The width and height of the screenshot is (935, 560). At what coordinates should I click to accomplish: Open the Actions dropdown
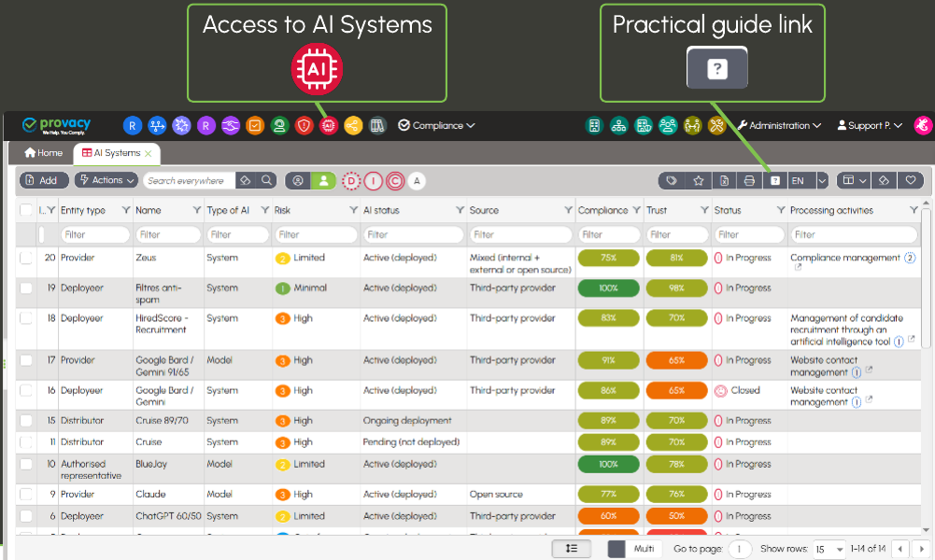(106, 180)
